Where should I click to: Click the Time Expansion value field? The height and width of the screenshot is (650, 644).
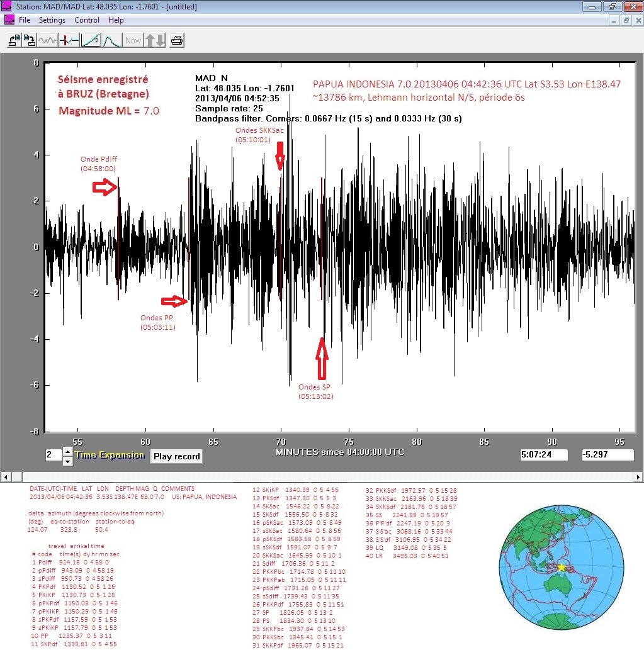(x=53, y=456)
